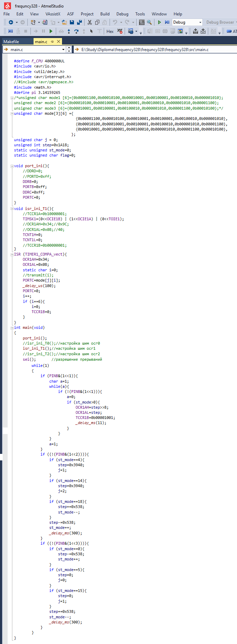Click Start Debugging and Break icon near Debug dropdown
237x644 pixels.
coord(167,22)
